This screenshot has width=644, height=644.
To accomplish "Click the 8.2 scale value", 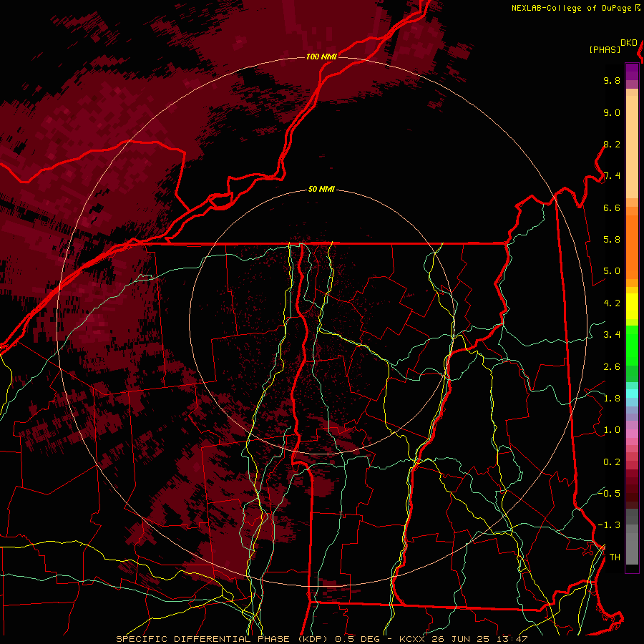I will pos(612,144).
